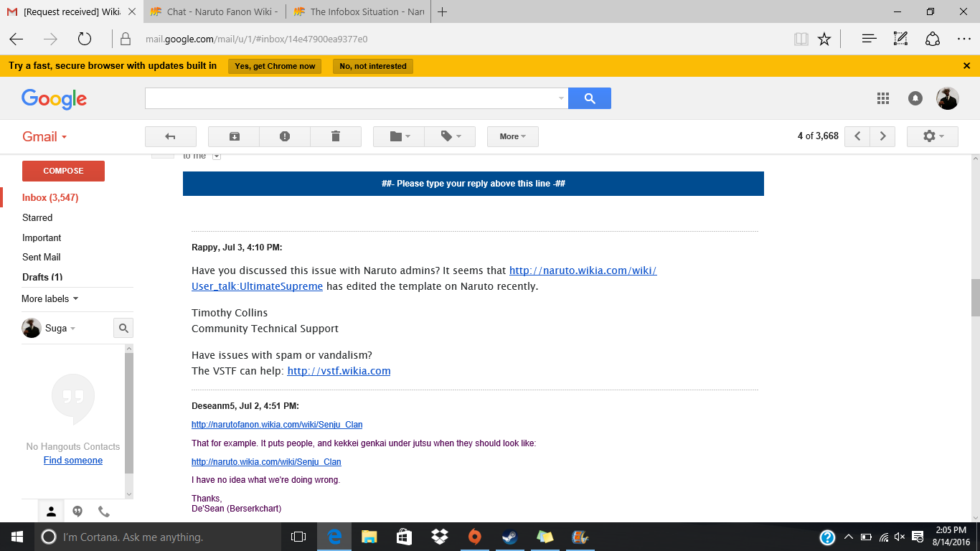Open vstf.wikia.com link
The width and height of the screenshot is (980, 551).
tap(339, 371)
